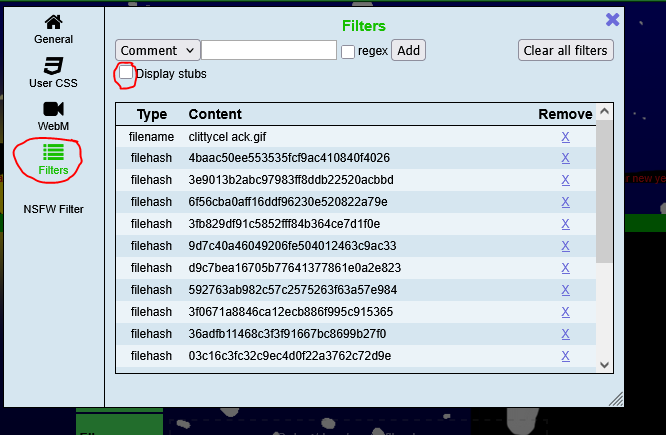Focus the filter text input field

pyautogui.click(x=269, y=50)
